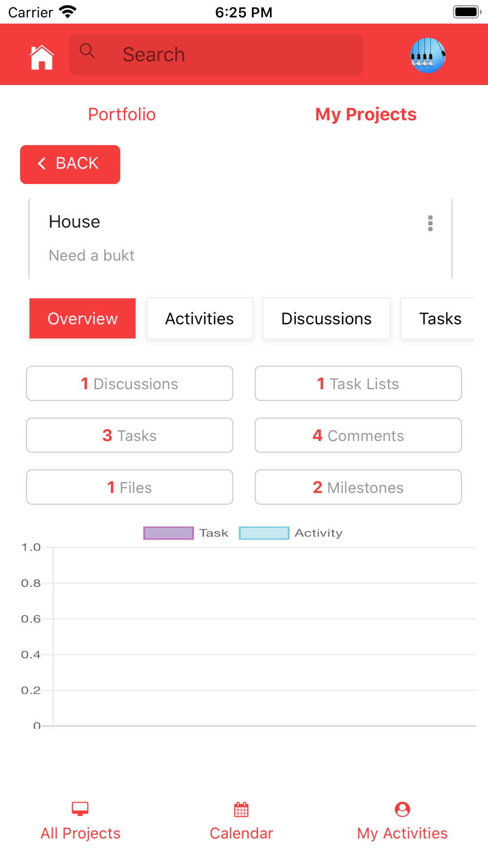The width and height of the screenshot is (488, 868).
Task: Select the Activities tab
Action: pyautogui.click(x=200, y=318)
